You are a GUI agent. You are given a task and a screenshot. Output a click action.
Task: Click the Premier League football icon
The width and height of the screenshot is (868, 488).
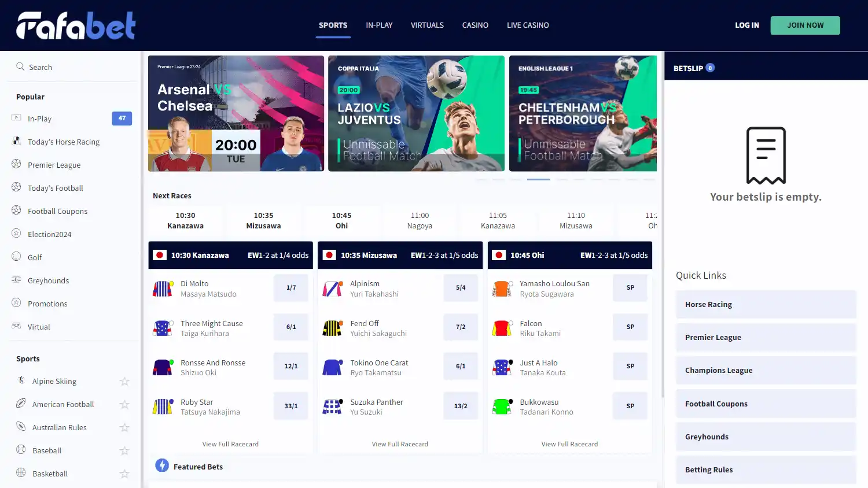(x=16, y=164)
